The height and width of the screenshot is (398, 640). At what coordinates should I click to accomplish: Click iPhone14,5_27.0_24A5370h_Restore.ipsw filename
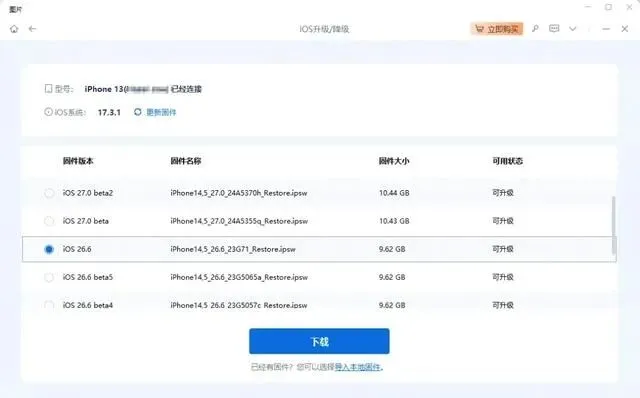click(239, 193)
